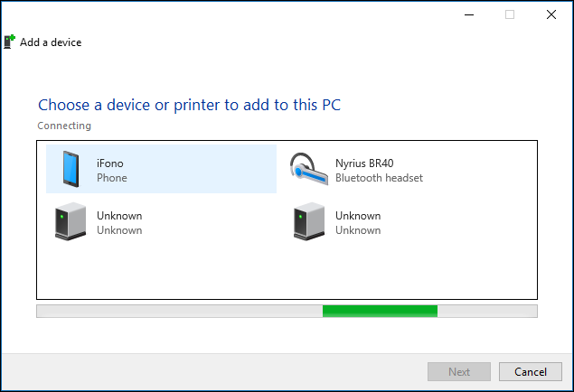Image resolution: width=574 pixels, height=392 pixels.
Task: Click the 'Add a device' window title text
Action: 51,42
